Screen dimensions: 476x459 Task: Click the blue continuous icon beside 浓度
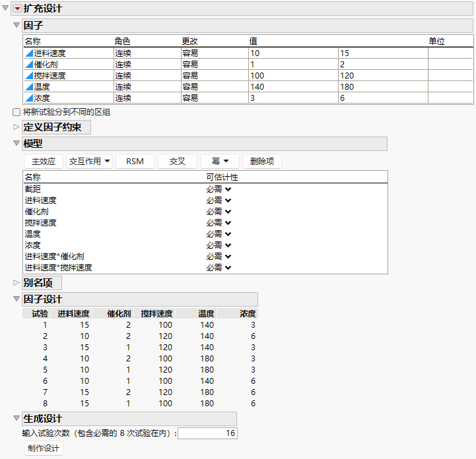coord(29,98)
